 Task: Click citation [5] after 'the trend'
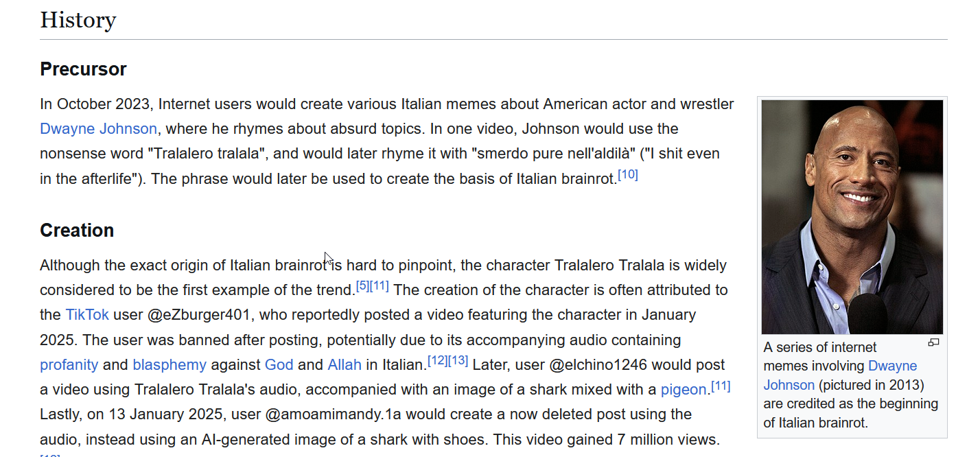(362, 286)
